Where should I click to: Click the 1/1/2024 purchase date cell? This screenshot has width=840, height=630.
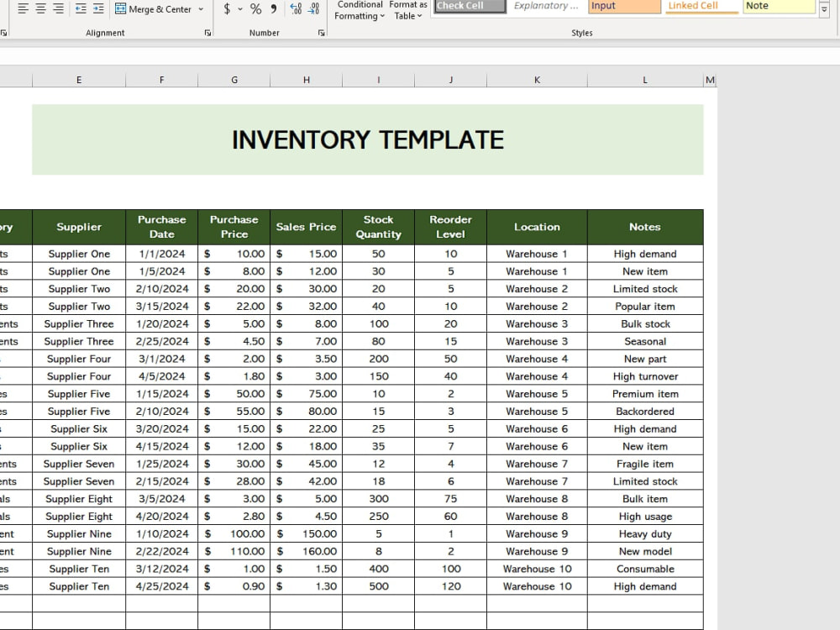(x=162, y=254)
